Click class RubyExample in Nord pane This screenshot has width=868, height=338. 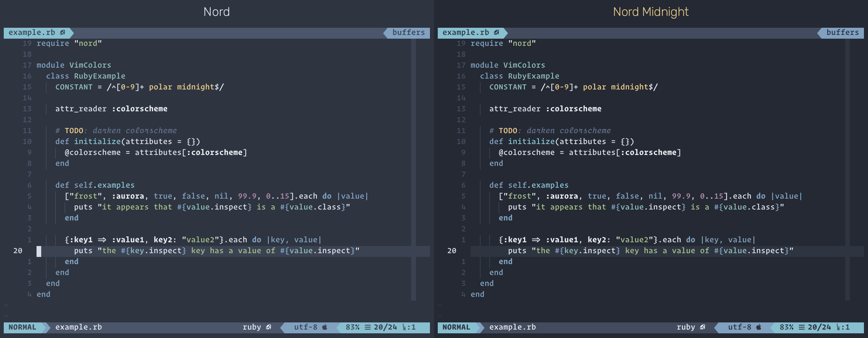coord(86,76)
